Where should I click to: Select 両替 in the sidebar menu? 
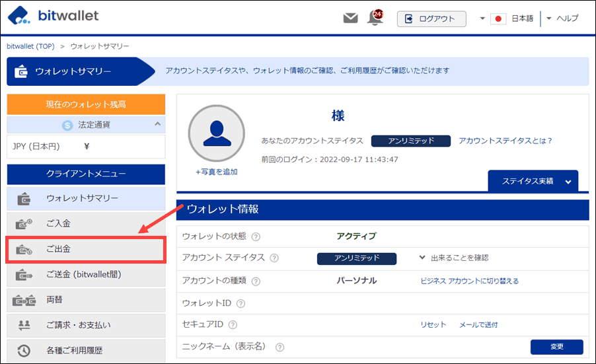[x=85, y=300]
